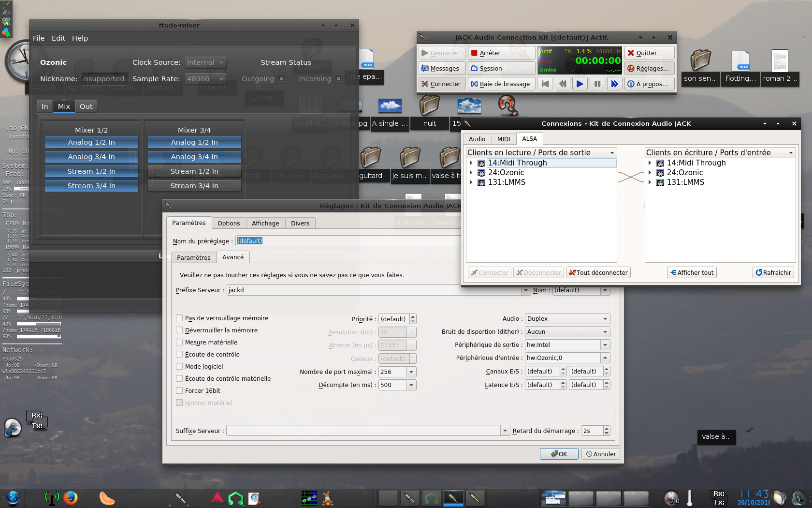Click 'Tout déconnecter' button
812x508 pixels.
click(x=598, y=272)
